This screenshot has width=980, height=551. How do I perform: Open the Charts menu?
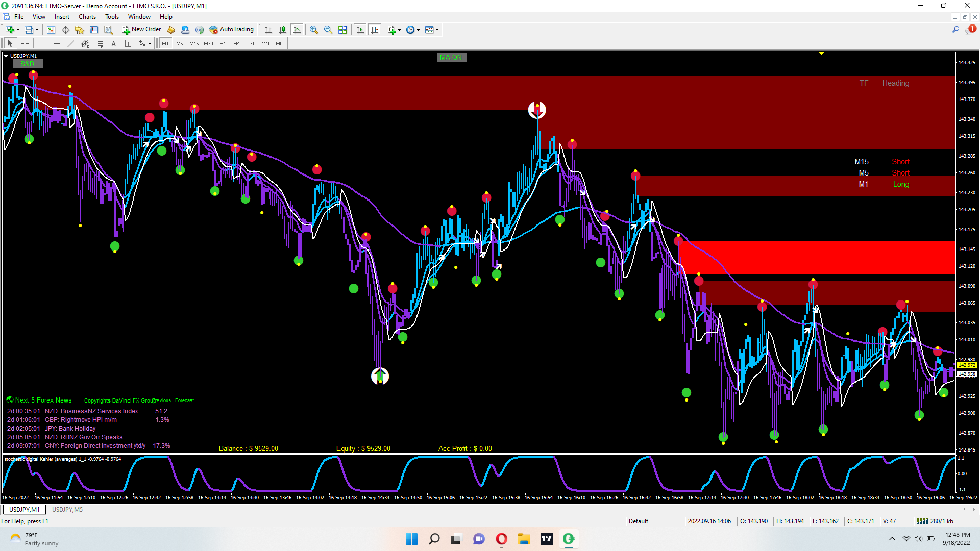(87, 17)
